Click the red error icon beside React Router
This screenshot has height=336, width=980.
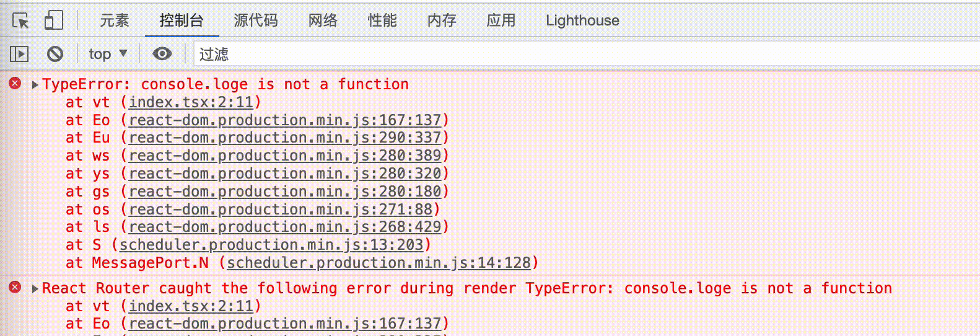pyautogui.click(x=15, y=288)
